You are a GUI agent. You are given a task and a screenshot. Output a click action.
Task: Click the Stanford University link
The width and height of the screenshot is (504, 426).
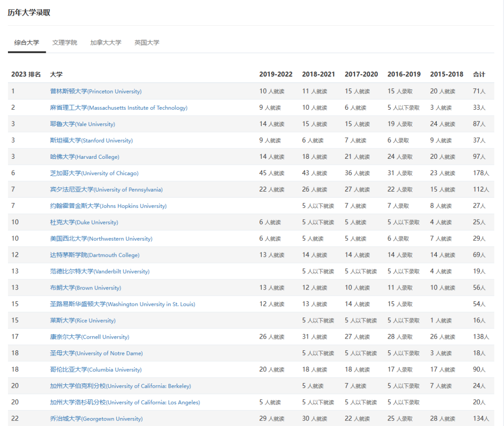91,141
